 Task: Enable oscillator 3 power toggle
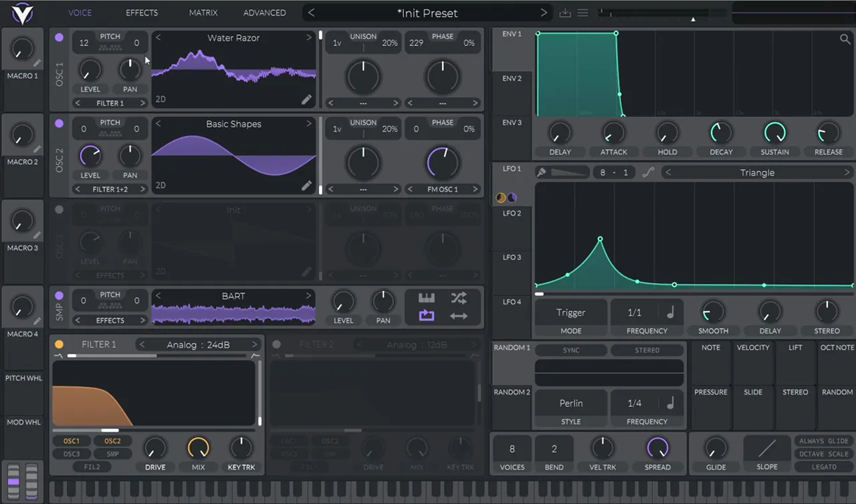pos(59,210)
